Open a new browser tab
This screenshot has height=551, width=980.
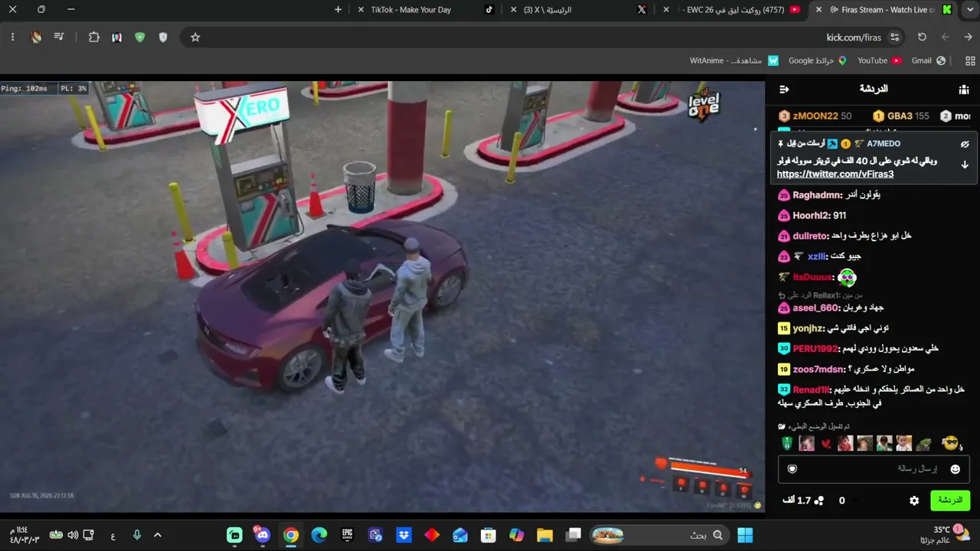point(338,10)
